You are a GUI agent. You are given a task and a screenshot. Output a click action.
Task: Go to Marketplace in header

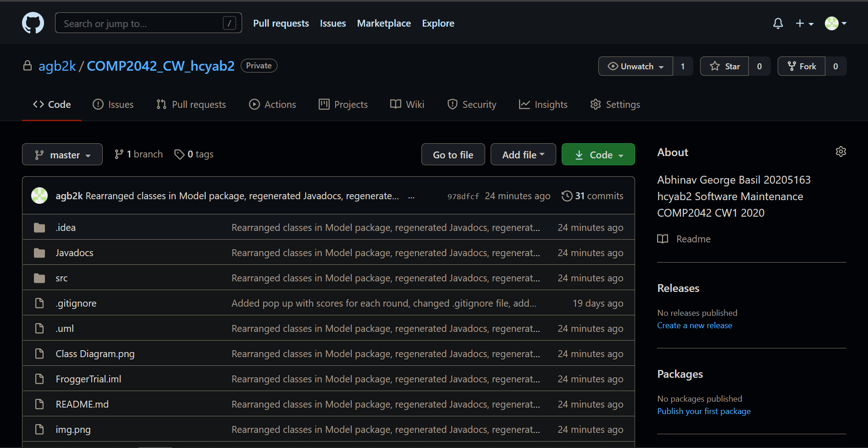pyautogui.click(x=384, y=23)
